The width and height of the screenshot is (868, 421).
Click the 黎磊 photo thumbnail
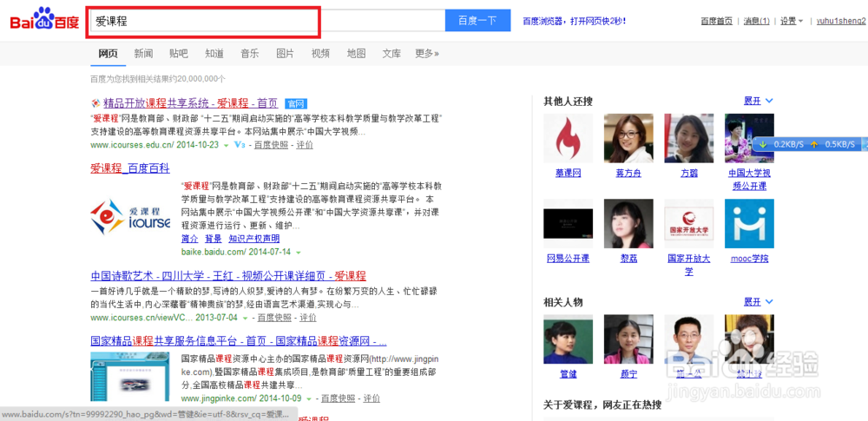[x=628, y=223]
